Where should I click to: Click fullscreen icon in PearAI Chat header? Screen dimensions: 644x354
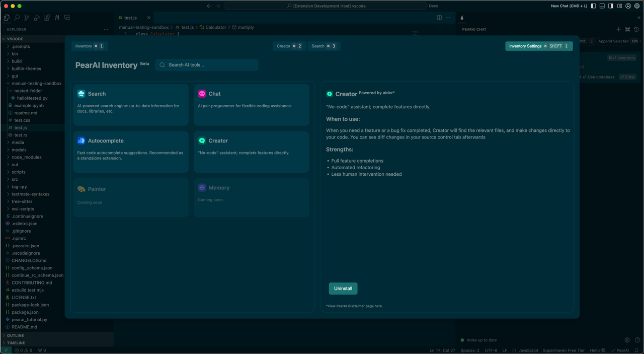click(627, 29)
